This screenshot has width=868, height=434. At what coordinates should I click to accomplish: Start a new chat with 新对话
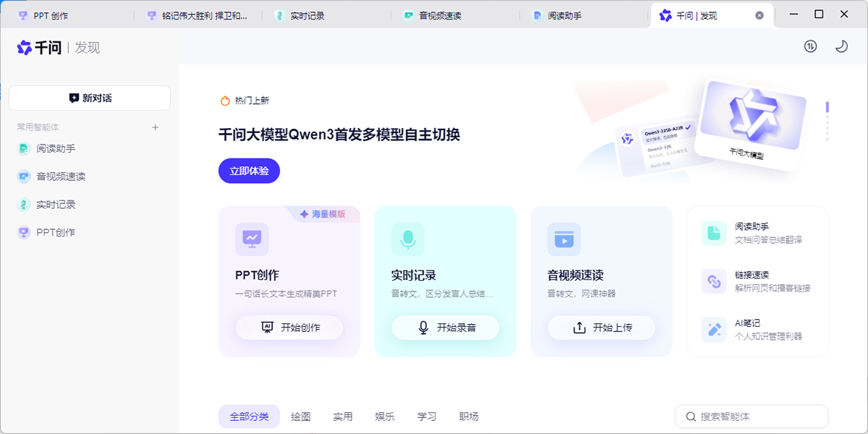(90, 98)
